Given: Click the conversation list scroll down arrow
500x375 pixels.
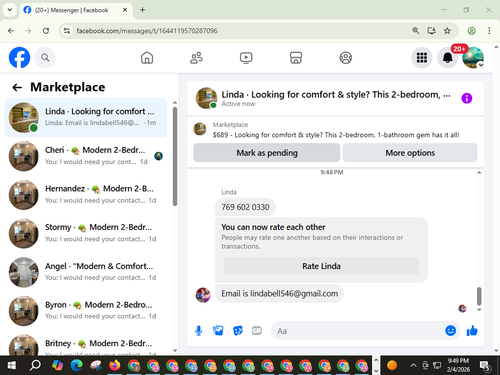Looking at the screenshot, I should click(175, 350).
